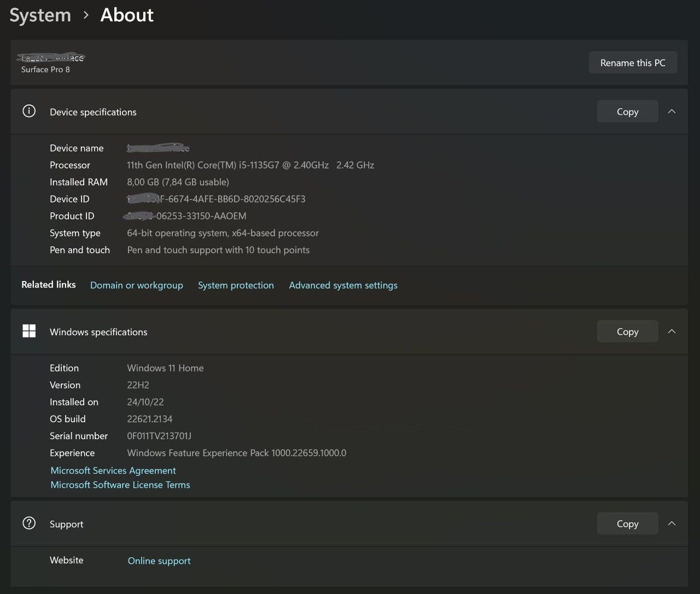The width and height of the screenshot is (700, 594).
Task: Click the Experience label
Action: click(72, 453)
